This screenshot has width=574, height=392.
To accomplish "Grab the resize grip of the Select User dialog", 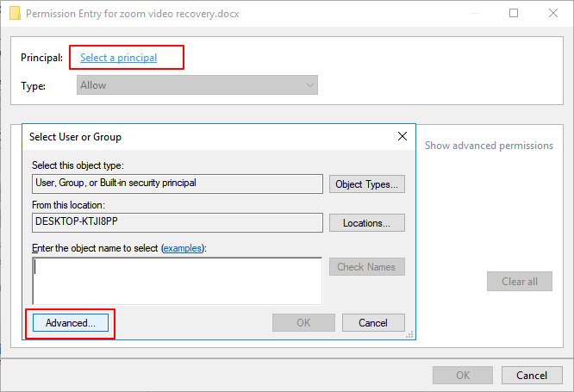I will [x=410, y=335].
